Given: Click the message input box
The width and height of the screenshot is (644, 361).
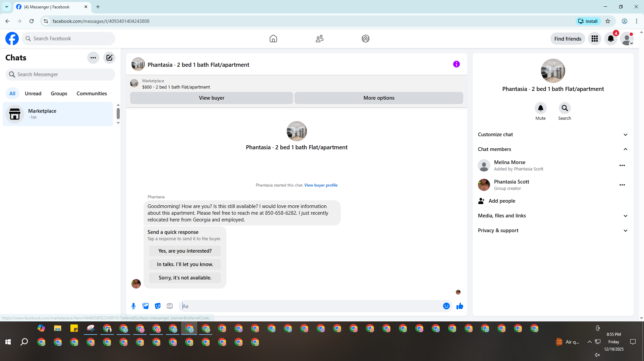Looking at the screenshot, I should click(310, 306).
